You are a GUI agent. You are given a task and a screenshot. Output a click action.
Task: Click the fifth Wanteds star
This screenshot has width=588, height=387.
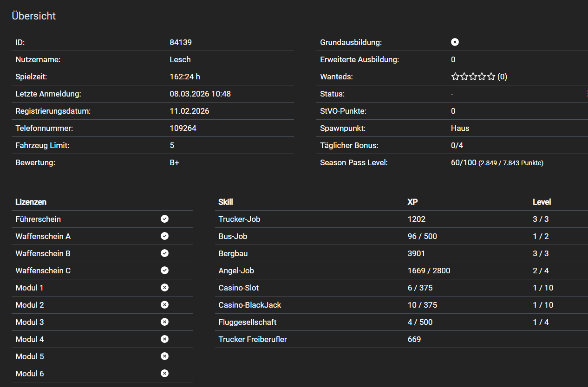491,77
